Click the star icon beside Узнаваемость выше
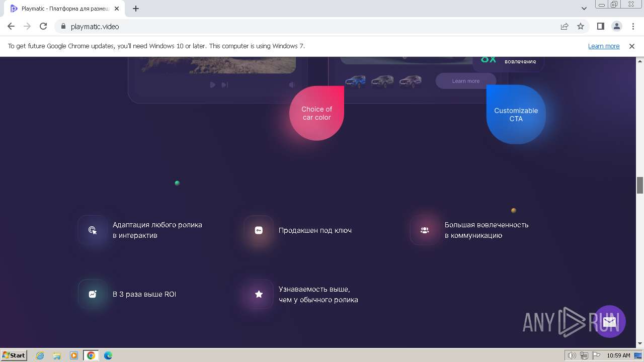Image resolution: width=644 pixels, height=362 pixels. tap(259, 294)
